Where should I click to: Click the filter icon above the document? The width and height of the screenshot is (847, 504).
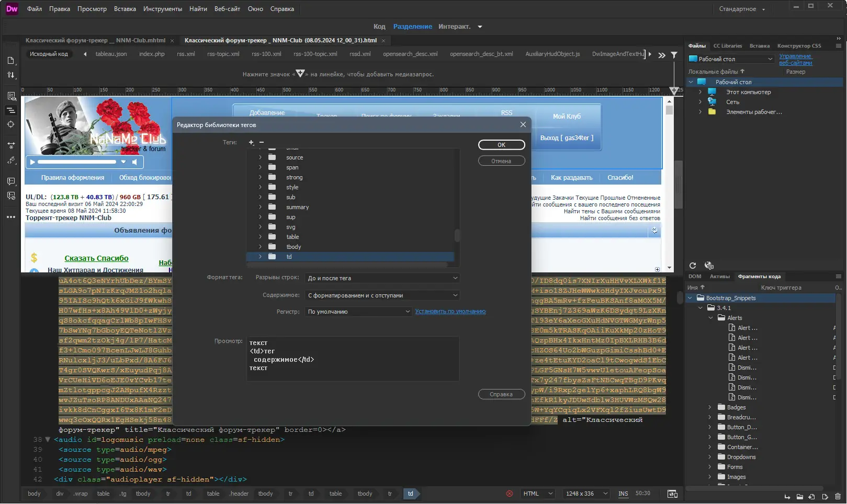pos(674,55)
